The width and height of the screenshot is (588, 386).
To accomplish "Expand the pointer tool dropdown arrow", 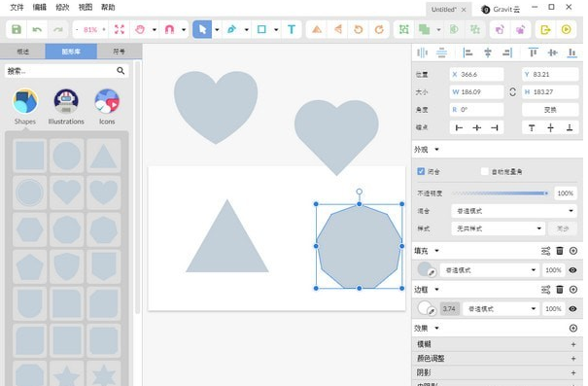I will [217, 29].
